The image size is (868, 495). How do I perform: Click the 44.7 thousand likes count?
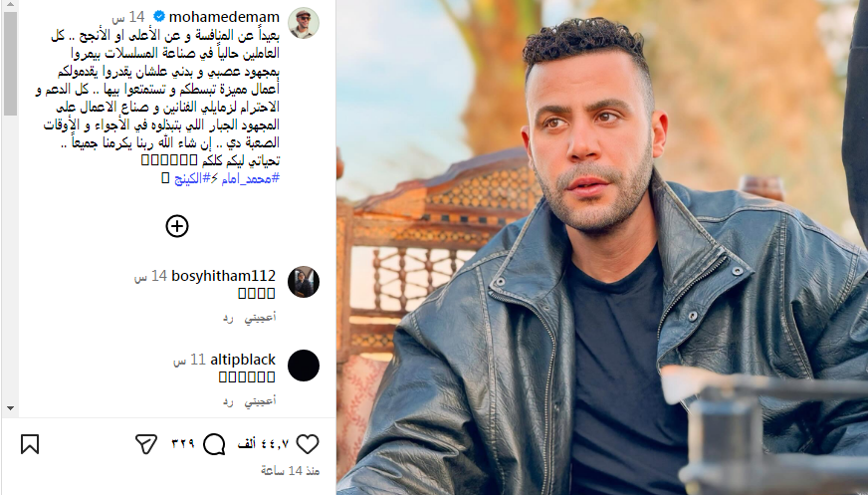[x=264, y=444]
